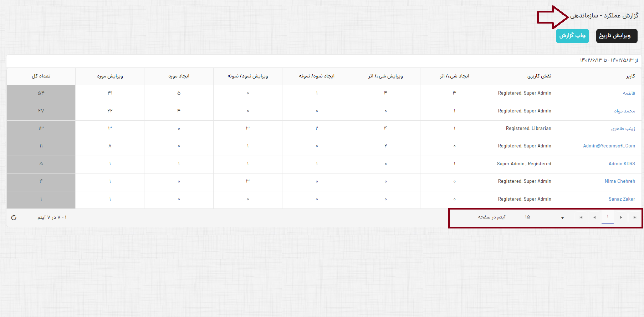
Task: Click the refresh icon in the table footer
Action: click(x=14, y=217)
